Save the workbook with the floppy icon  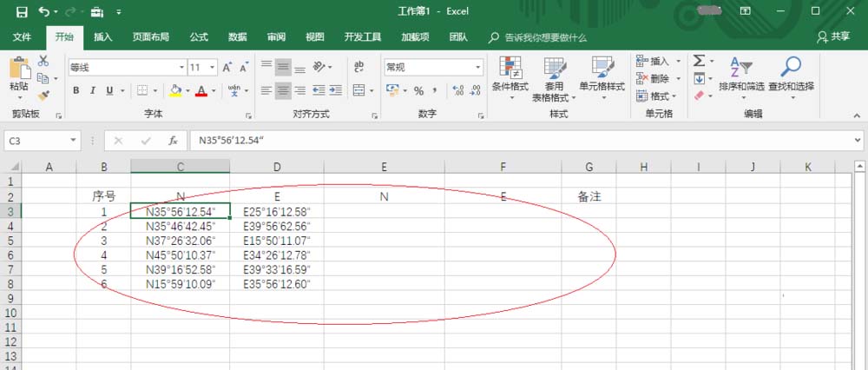point(22,11)
